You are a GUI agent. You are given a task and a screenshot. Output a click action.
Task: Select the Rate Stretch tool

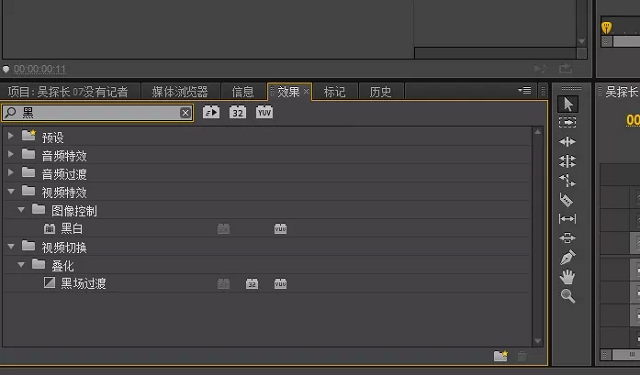567,180
